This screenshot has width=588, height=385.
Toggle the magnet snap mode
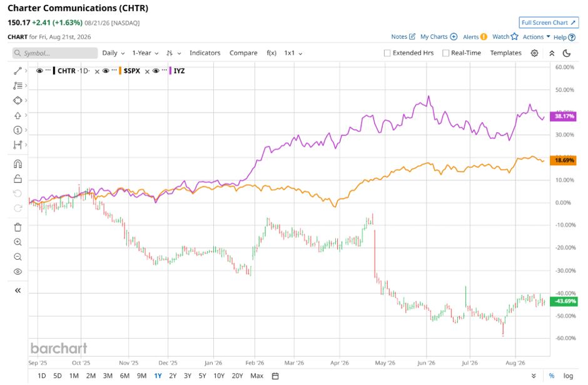[18, 164]
